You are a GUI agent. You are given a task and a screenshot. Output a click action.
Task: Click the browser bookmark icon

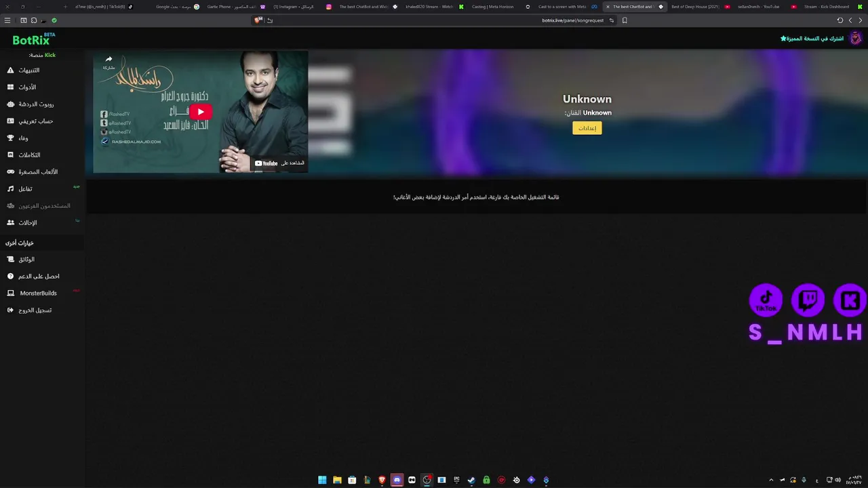pyautogui.click(x=625, y=20)
